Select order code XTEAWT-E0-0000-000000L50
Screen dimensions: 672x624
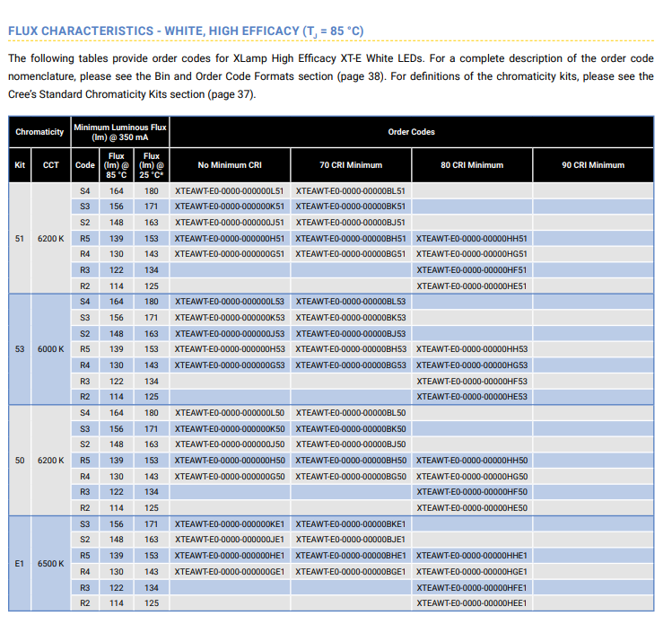click(230, 413)
